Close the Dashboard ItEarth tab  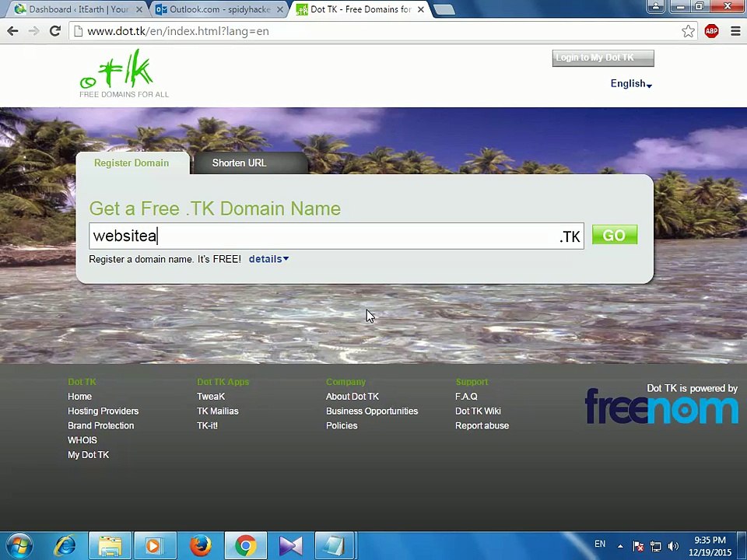click(139, 9)
